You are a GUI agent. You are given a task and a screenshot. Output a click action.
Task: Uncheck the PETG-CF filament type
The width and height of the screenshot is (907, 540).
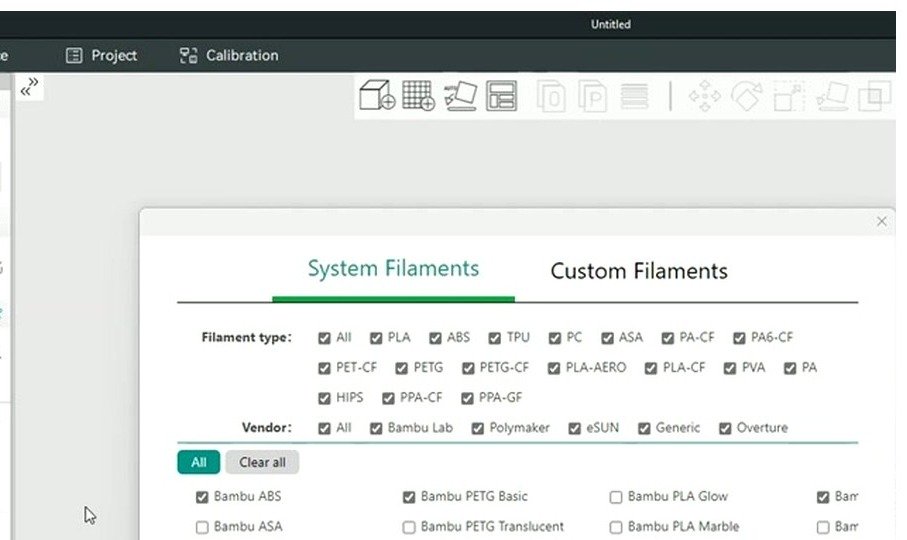(468, 368)
